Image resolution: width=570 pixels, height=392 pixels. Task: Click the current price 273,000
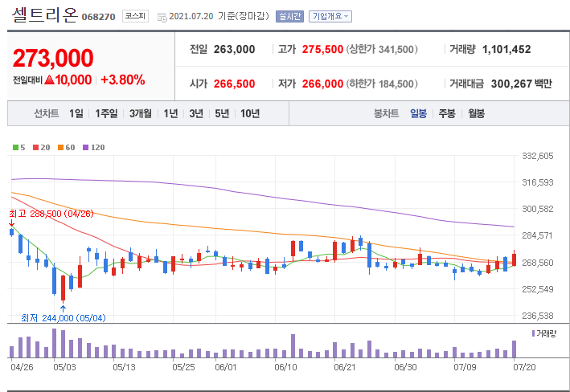(x=53, y=59)
